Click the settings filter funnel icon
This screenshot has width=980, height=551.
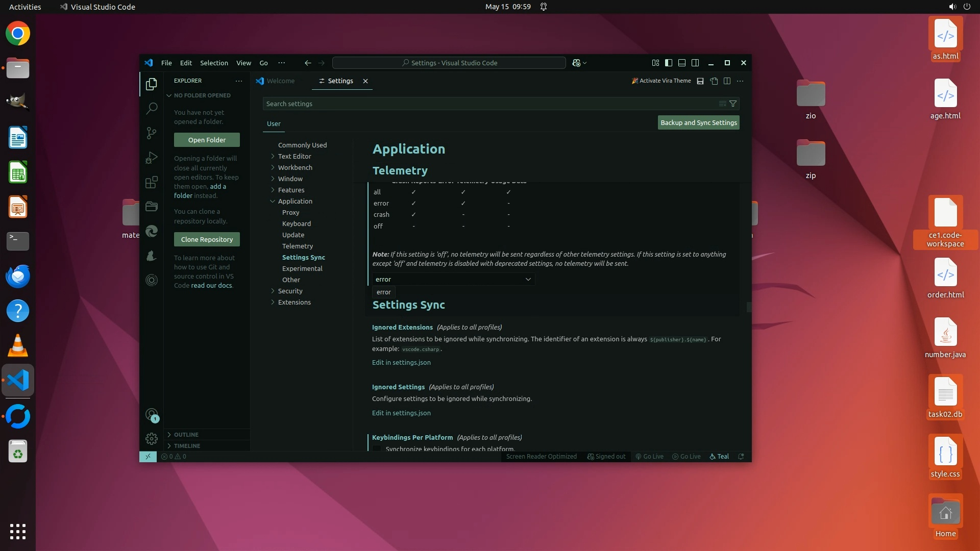(x=733, y=104)
